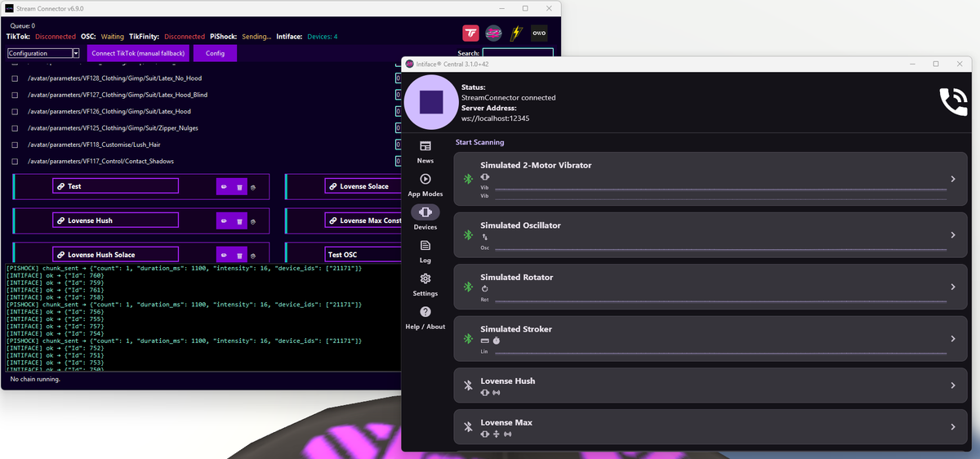Click the 'Devices: 4' Intiface status text

[x=322, y=37]
